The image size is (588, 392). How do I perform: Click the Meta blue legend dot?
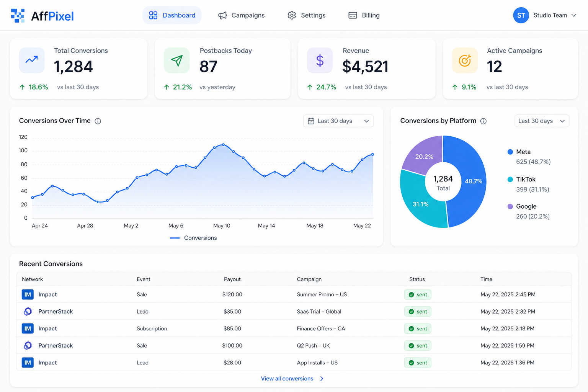[510, 152]
